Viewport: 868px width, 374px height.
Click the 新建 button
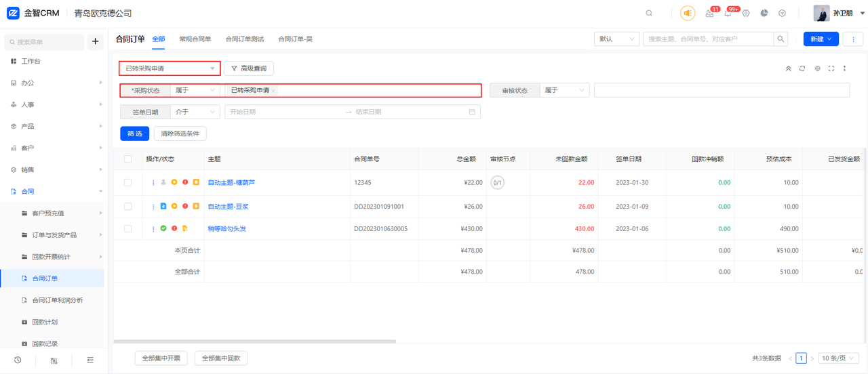pos(821,39)
